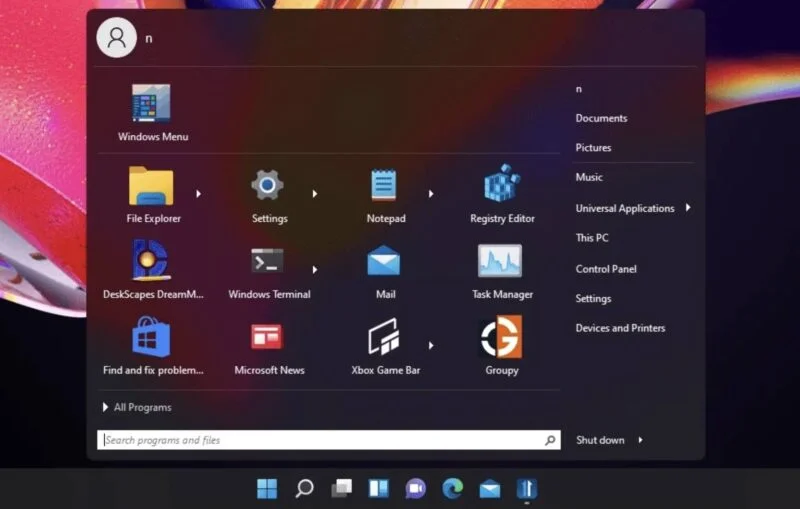
Task: Open Widgets from the taskbar
Action: pyautogui.click(x=379, y=489)
